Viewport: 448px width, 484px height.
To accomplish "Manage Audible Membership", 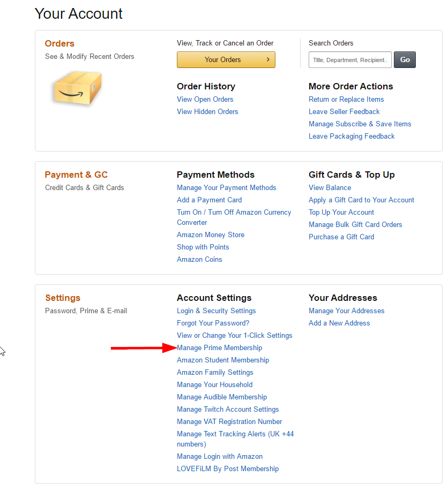I will [x=221, y=397].
